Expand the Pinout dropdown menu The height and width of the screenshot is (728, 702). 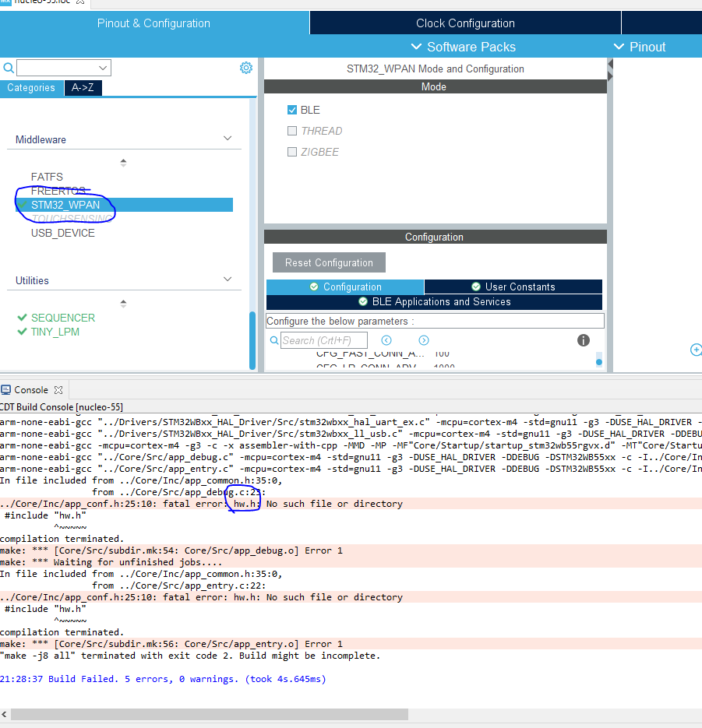pos(640,47)
